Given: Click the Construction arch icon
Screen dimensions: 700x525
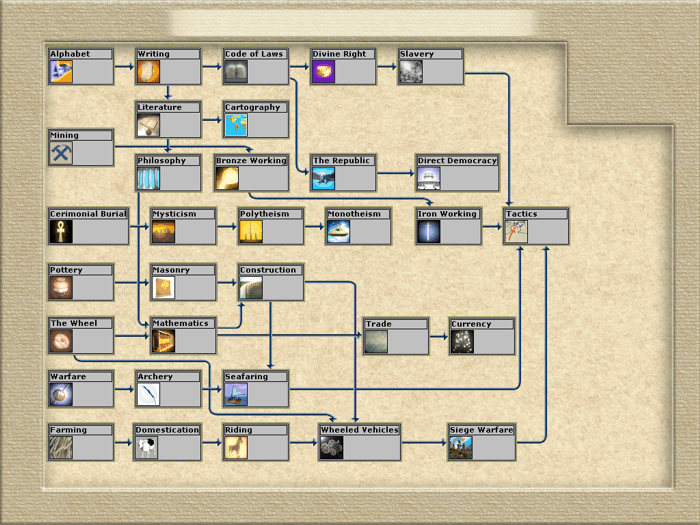Looking at the screenshot, I should coord(251,288).
